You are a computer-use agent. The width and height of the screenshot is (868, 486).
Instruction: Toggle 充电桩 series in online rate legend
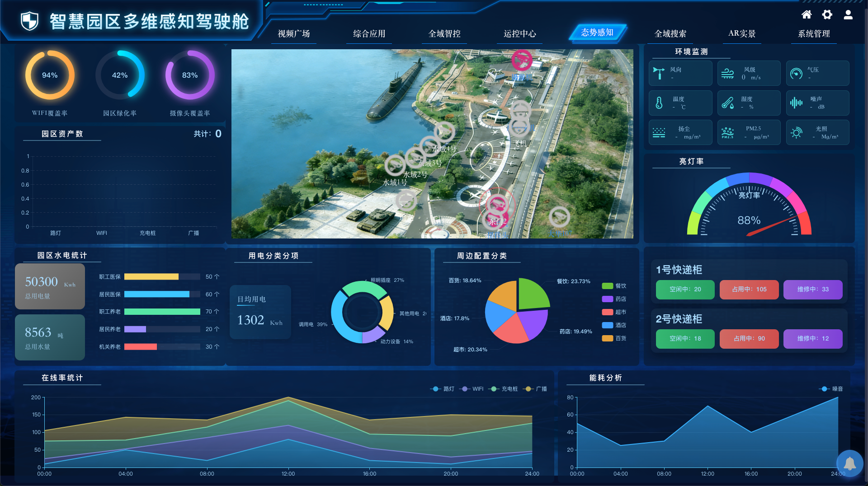tap(503, 389)
